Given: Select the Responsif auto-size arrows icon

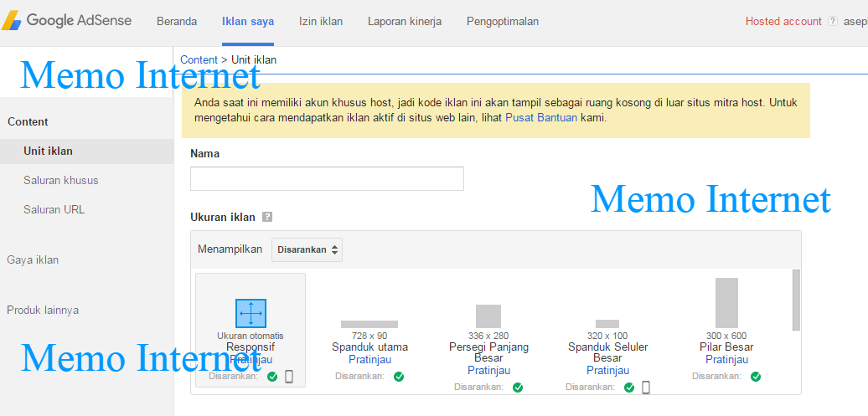Looking at the screenshot, I should 251,313.
